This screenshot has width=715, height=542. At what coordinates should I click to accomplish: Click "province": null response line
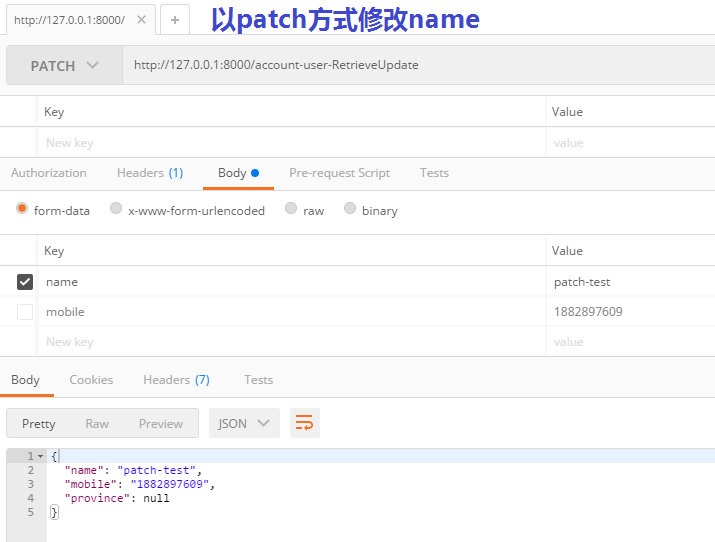coord(117,498)
